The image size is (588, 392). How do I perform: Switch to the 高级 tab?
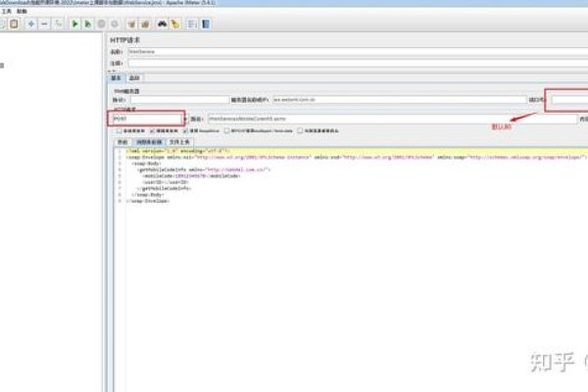(x=134, y=78)
